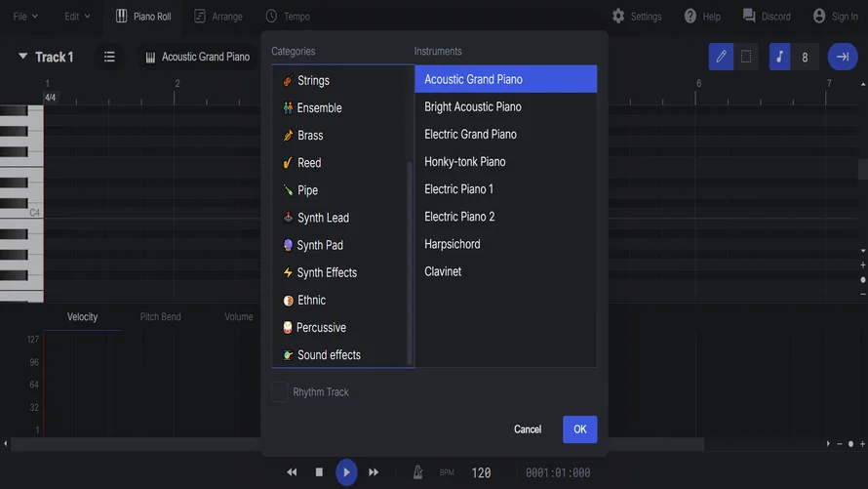868x489 pixels.
Task: Click the BPM value 120
Action: click(x=481, y=473)
